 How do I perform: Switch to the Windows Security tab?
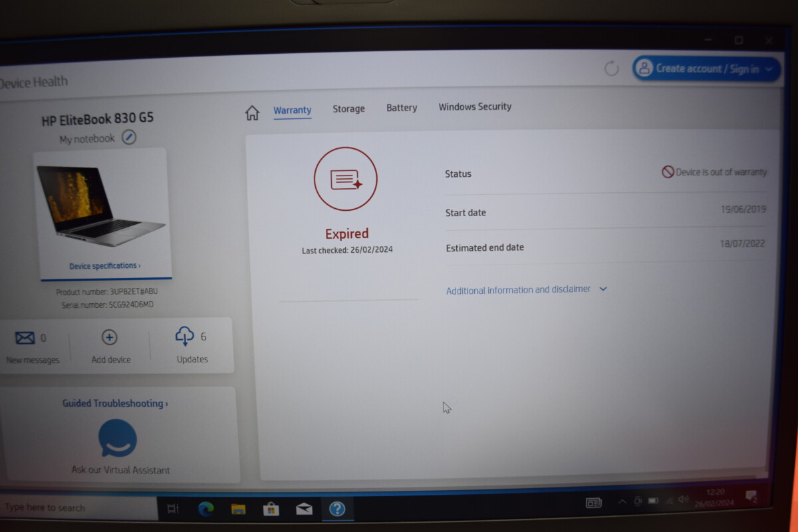475,106
